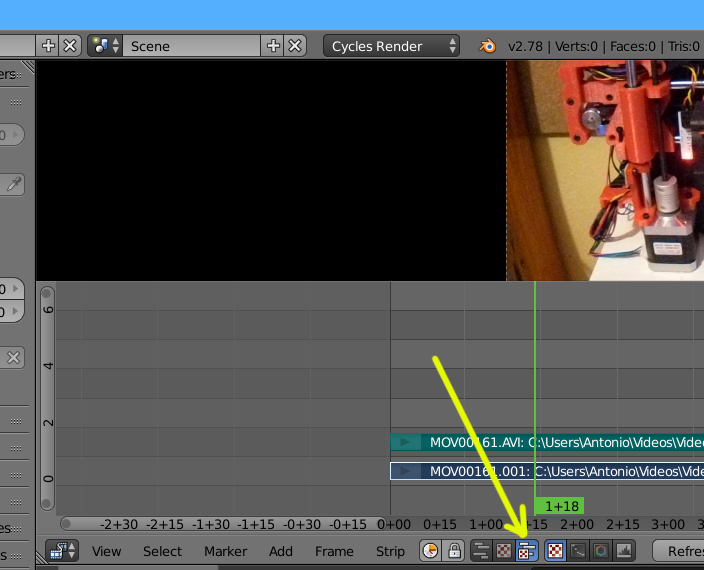Set display mode to Luma Waveform

click(578, 551)
